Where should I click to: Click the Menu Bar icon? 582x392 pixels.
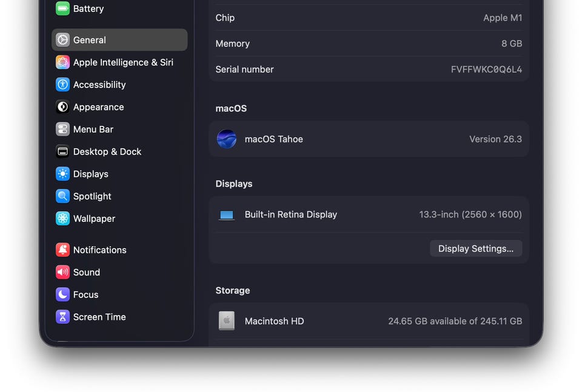62,130
